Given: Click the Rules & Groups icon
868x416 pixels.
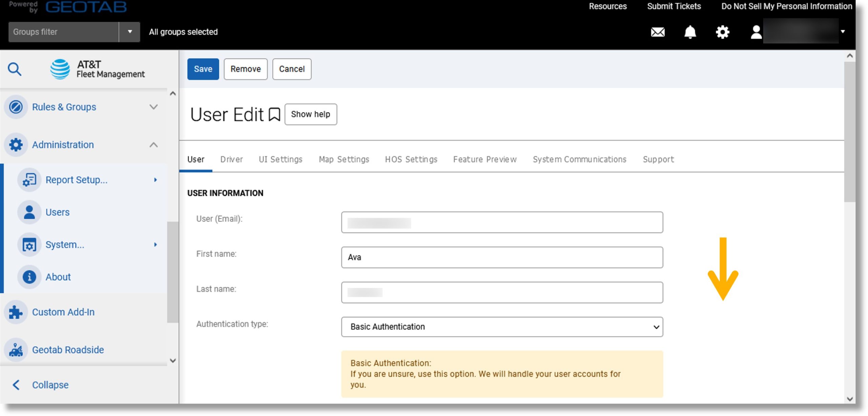Looking at the screenshot, I should 16,107.
